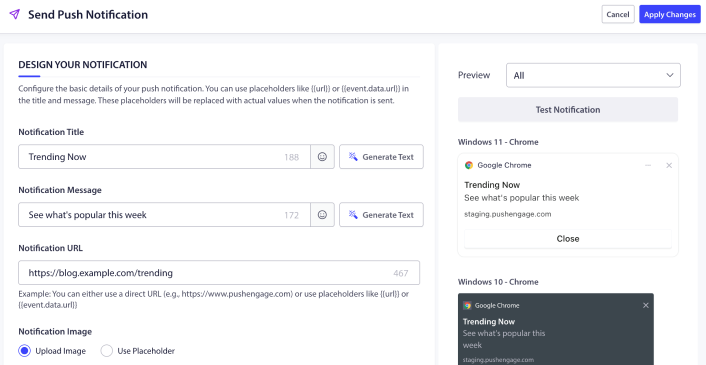Click the paper plane icon beside Send Push Notification
The height and width of the screenshot is (365, 706).
point(15,14)
